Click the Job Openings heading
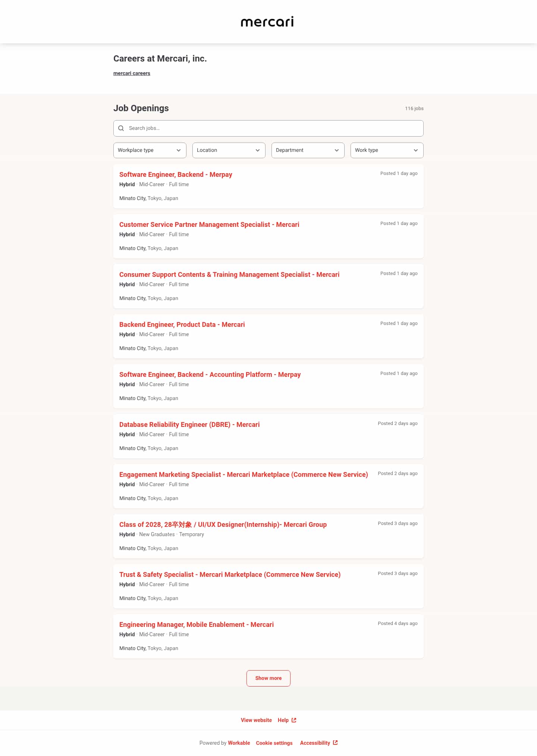 pyautogui.click(x=141, y=108)
